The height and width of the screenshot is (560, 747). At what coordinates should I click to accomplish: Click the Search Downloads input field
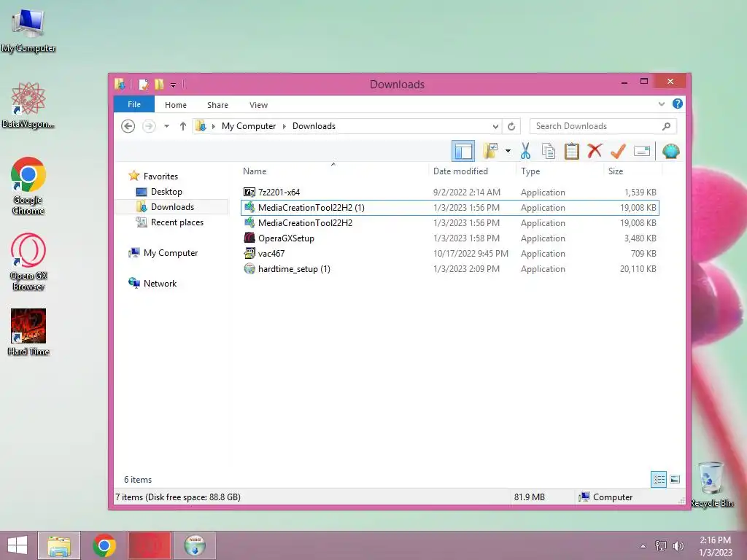pos(595,126)
